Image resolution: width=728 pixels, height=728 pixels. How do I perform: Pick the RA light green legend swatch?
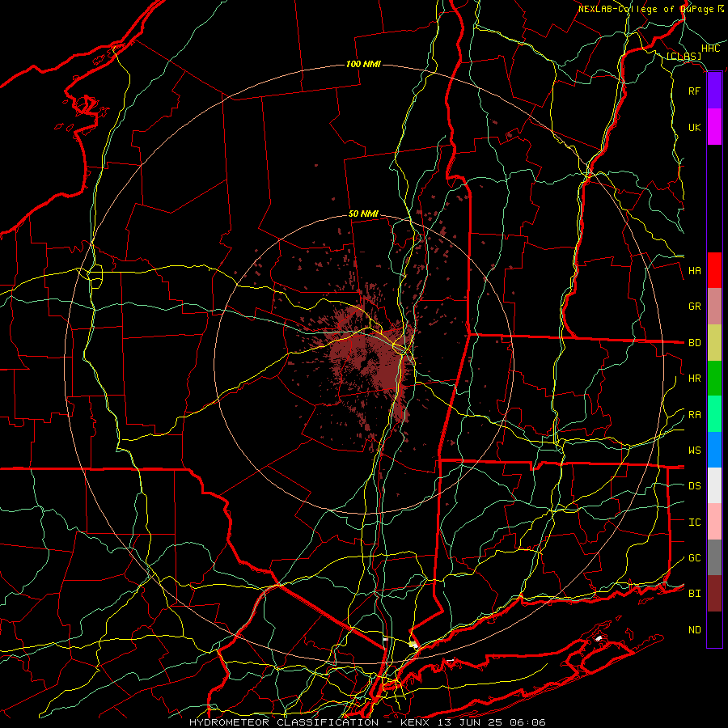[714, 414]
